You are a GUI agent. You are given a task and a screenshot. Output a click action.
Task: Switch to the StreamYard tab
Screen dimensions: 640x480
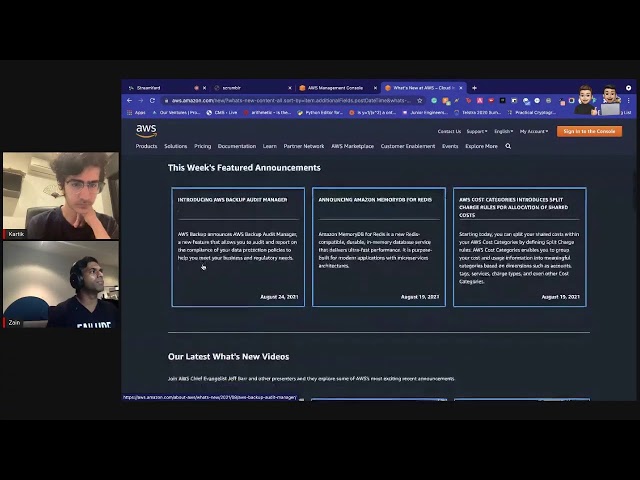[164, 88]
